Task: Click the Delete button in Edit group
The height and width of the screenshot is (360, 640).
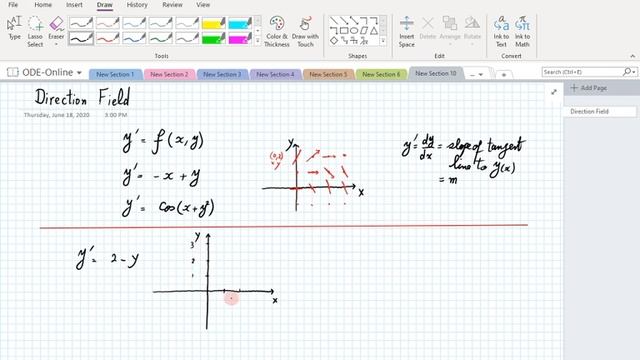Action: [428, 28]
